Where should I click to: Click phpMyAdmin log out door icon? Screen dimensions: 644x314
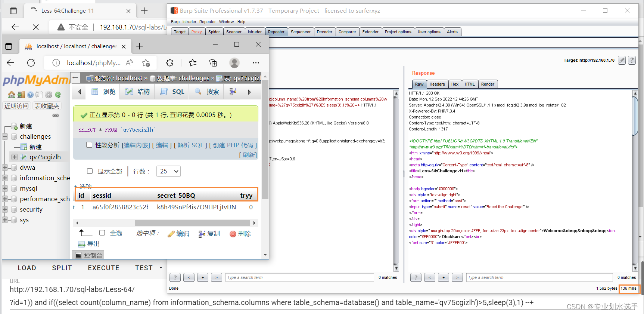coord(21,95)
